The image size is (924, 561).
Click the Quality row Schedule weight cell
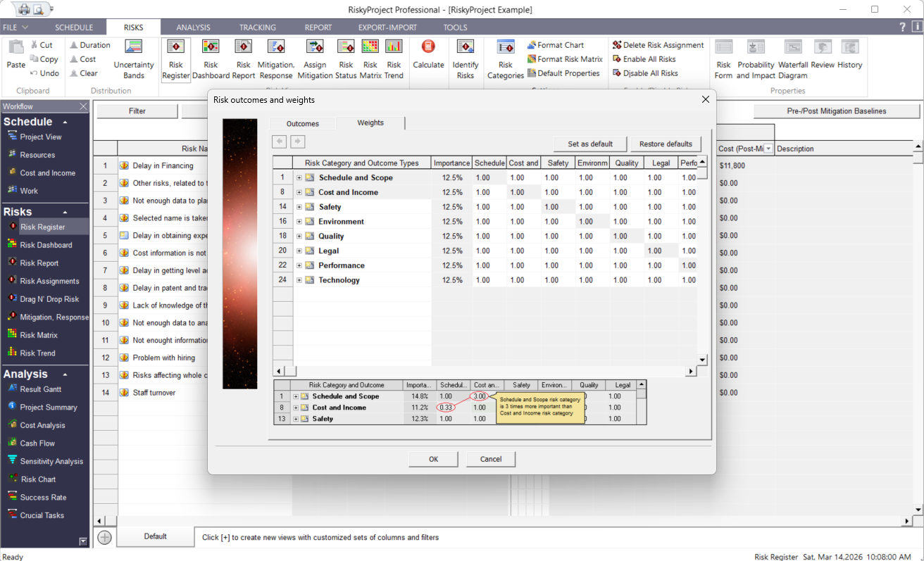(x=483, y=237)
